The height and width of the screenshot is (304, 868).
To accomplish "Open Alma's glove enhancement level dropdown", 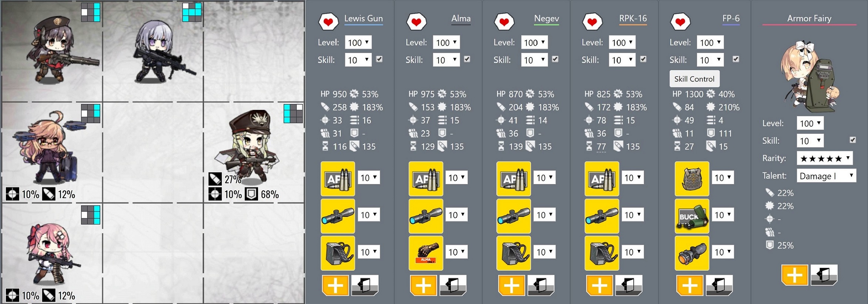I will click(x=457, y=252).
